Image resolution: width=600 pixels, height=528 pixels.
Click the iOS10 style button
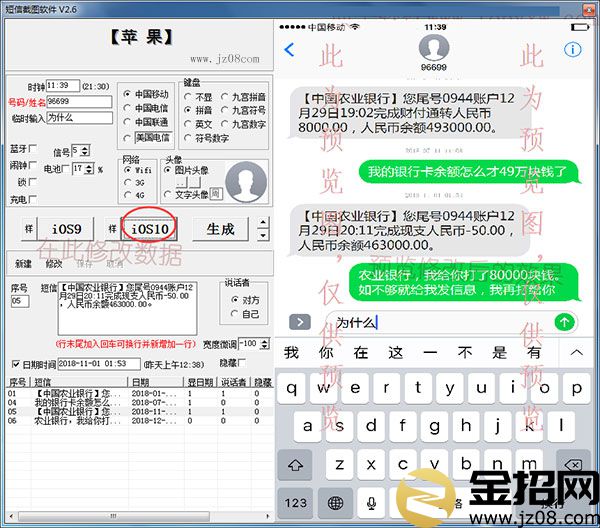pyautogui.click(x=150, y=229)
